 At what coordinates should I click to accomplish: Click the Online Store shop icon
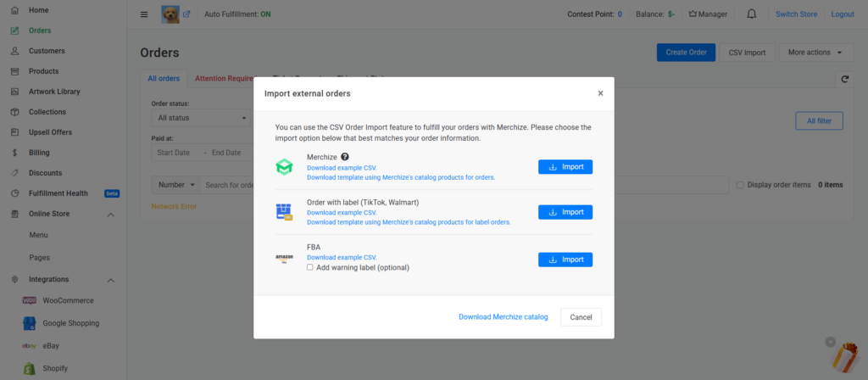tap(15, 214)
